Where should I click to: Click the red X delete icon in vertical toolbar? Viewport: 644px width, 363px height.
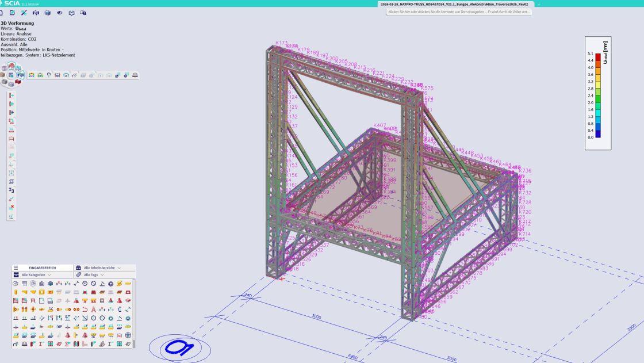click(x=11, y=207)
